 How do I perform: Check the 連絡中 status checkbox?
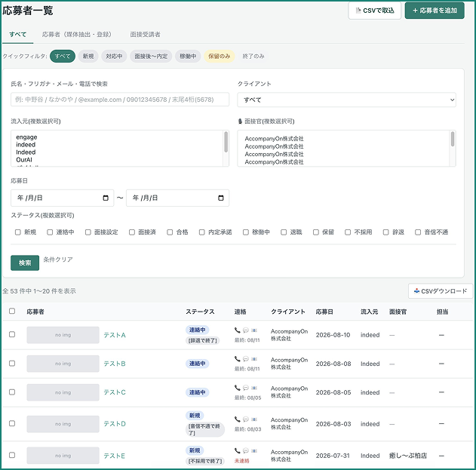(50, 232)
